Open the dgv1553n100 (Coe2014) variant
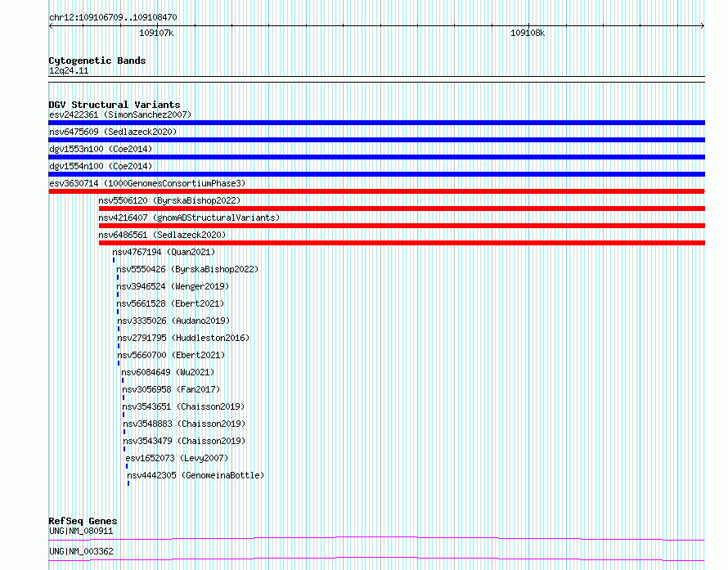This screenshot has width=728, height=570. pyautogui.click(x=101, y=149)
